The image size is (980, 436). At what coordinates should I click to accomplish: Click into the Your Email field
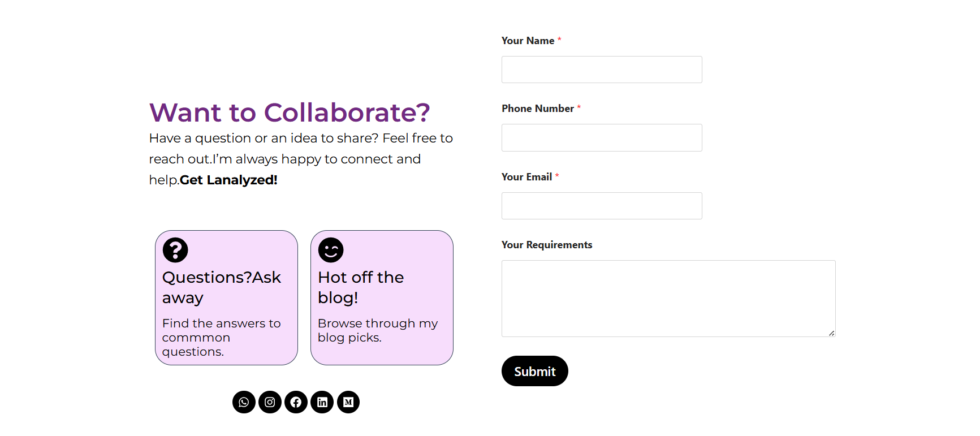point(601,206)
